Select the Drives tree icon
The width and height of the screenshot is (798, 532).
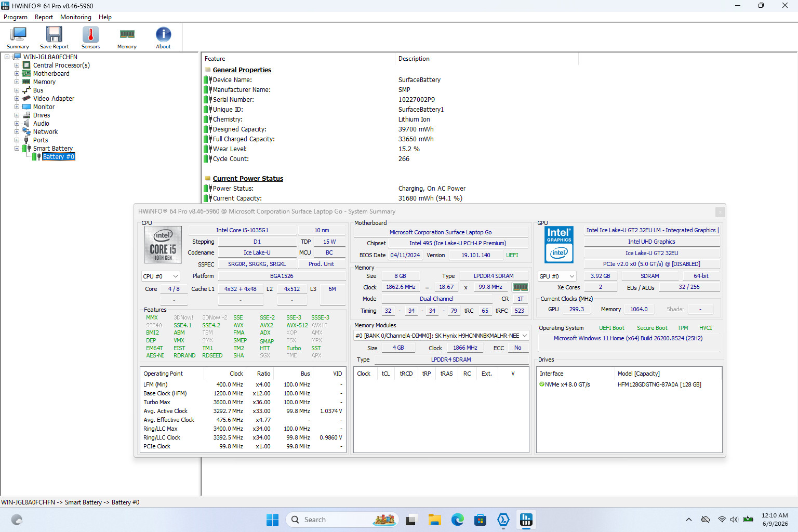coord(26,115)
